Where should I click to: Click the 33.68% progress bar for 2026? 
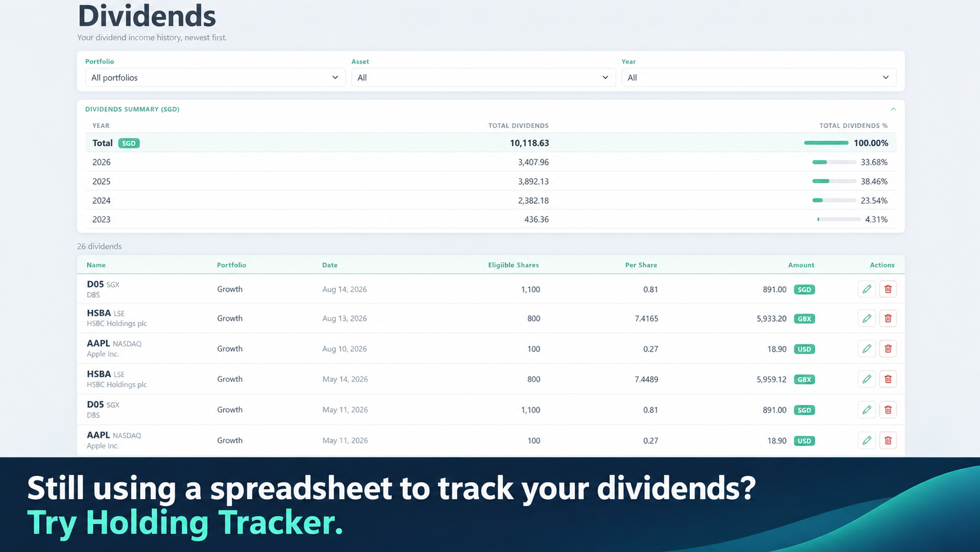[x=834, y=162]
